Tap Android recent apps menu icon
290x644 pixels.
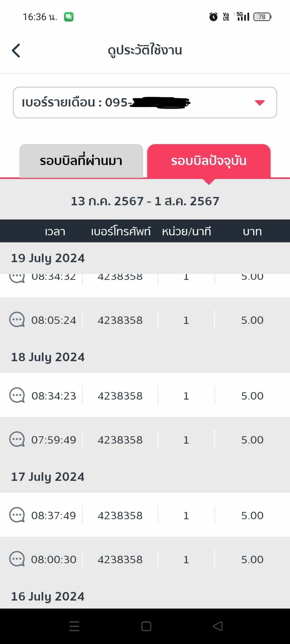74,626
